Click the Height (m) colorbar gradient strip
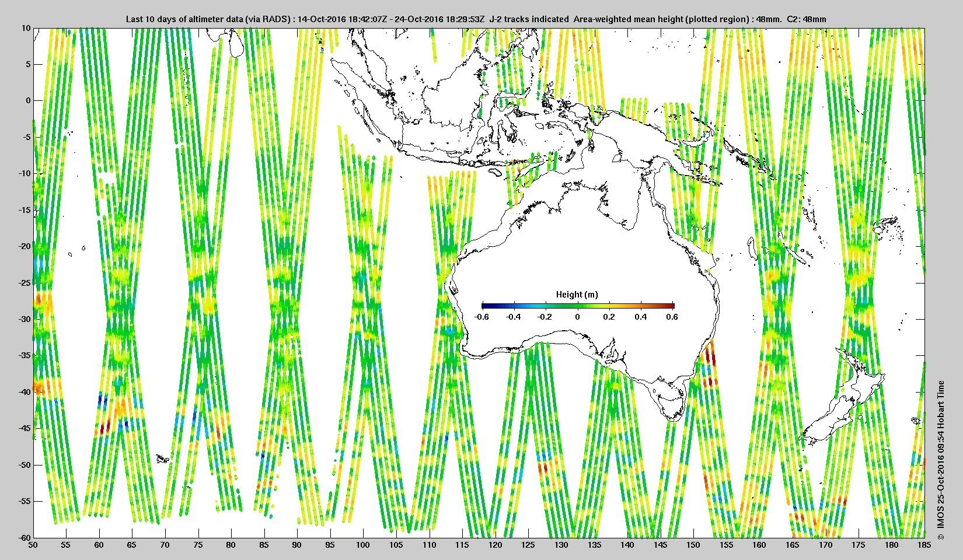 click(x=578, y=306)
